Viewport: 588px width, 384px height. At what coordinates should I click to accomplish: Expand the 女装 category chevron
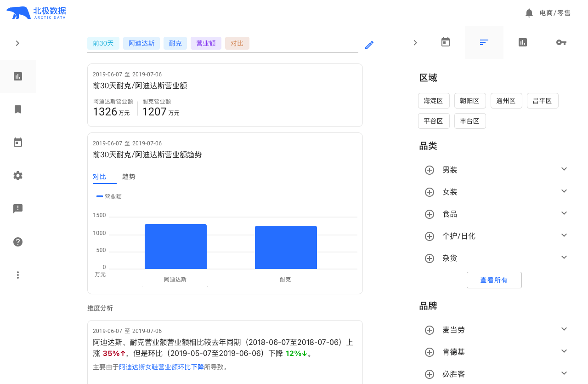pos(564,191)
